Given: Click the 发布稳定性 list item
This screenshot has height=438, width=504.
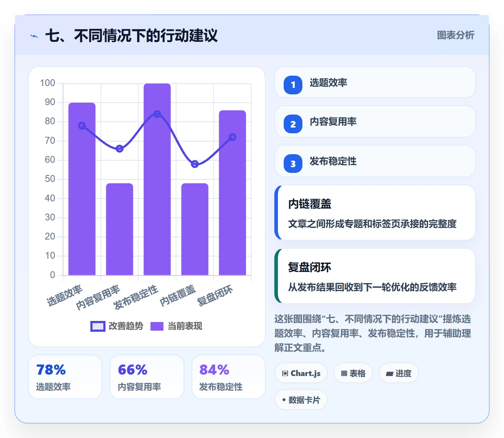Looking at the screenshot, I should pyautogui.click(x=375, y=161).
